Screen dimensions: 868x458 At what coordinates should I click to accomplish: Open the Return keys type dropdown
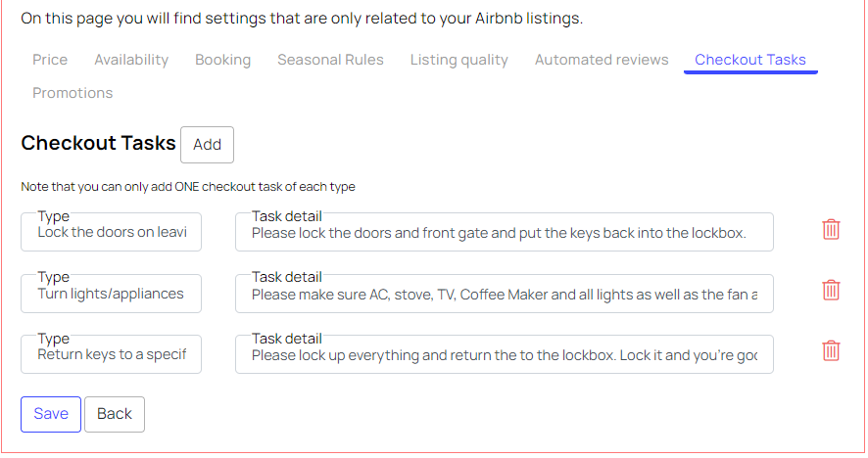112,354
